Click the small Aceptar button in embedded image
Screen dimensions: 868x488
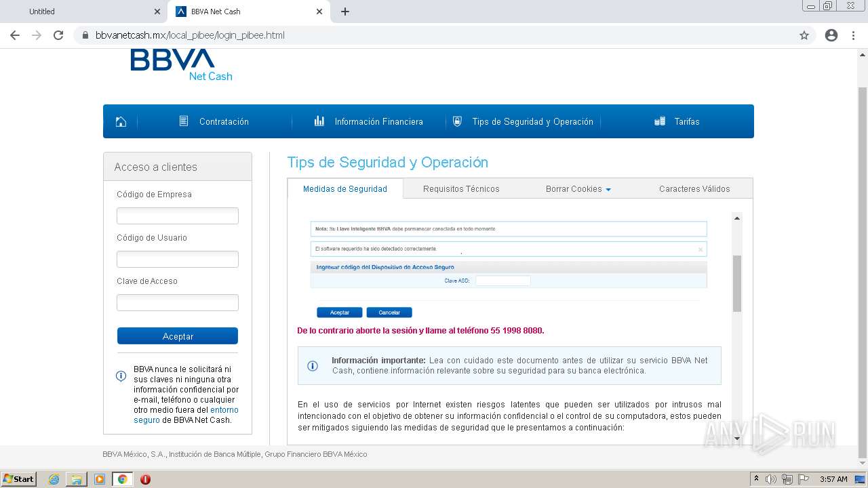[340, 312]
